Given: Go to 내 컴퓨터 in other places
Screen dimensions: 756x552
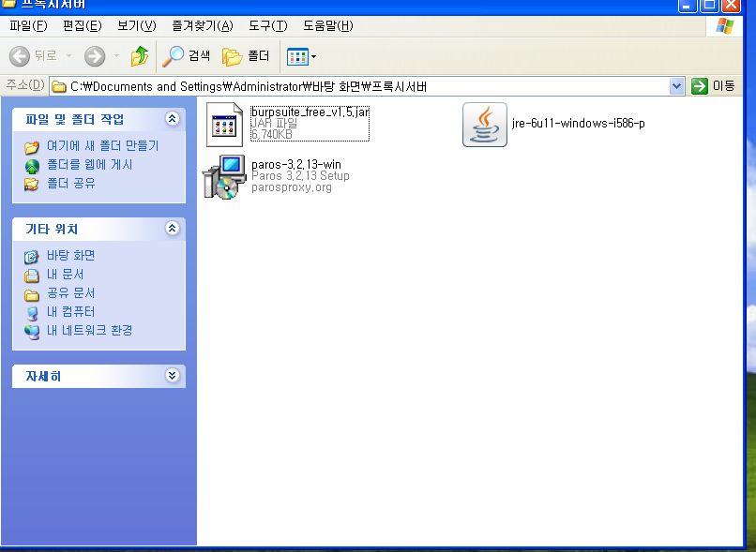Looking at the screenshot, I should (x=71, y=312).
